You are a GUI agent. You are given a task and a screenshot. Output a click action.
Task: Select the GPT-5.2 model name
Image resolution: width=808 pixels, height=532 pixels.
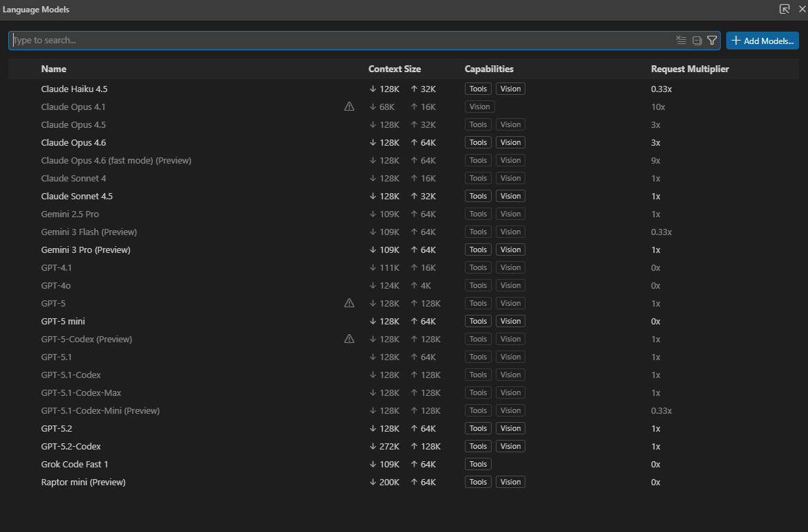tap(56, 428)
